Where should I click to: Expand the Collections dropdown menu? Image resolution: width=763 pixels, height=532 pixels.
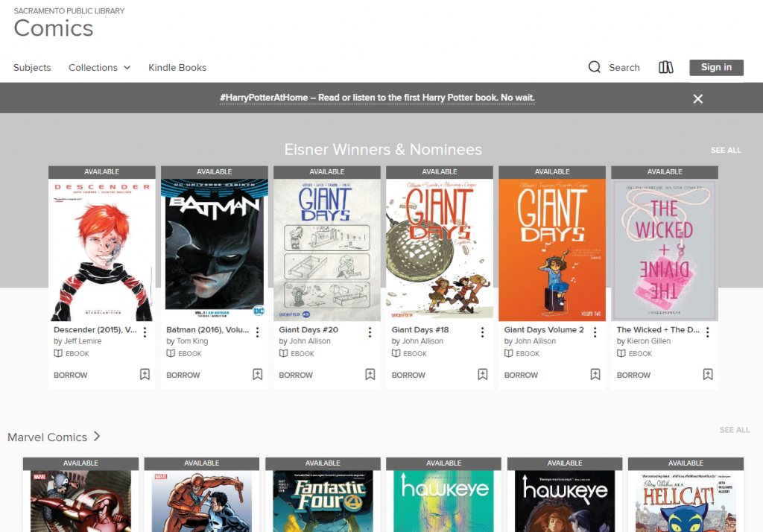[100, 68]
